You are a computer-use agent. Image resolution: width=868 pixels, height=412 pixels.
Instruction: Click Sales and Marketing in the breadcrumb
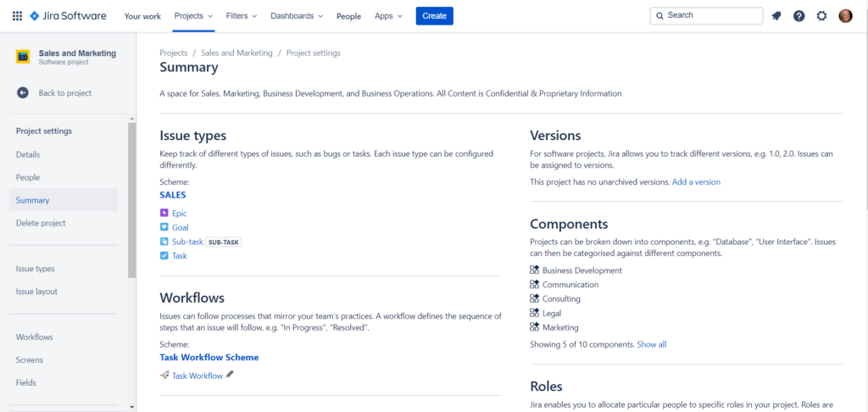point(237,53)
